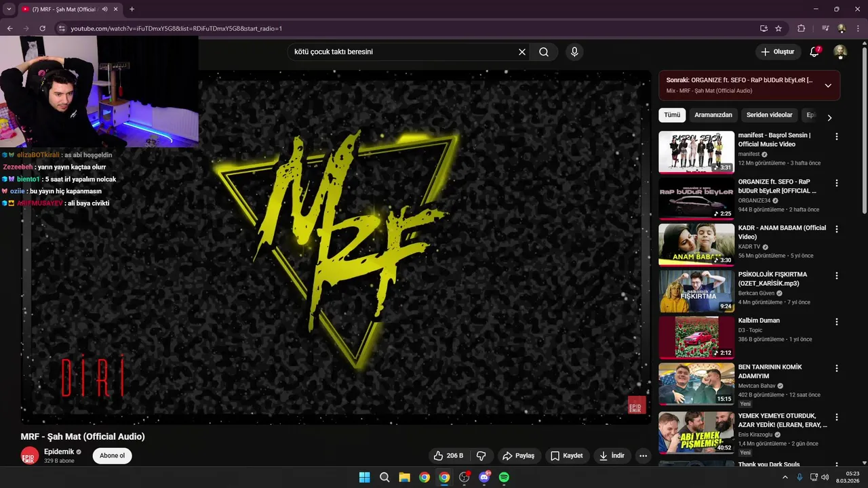
Task: Open more actions ellipsis under video
Action: [643, 455]
